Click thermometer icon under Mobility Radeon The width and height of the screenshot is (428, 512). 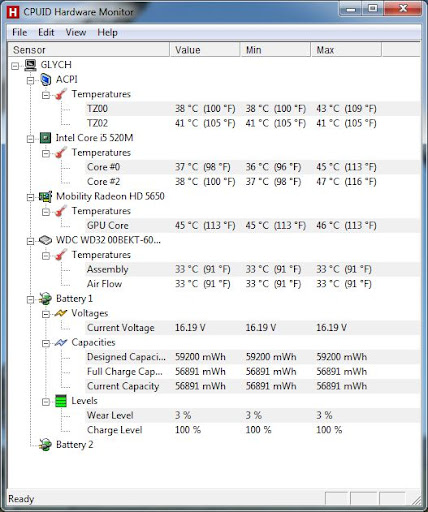point(61,211)
